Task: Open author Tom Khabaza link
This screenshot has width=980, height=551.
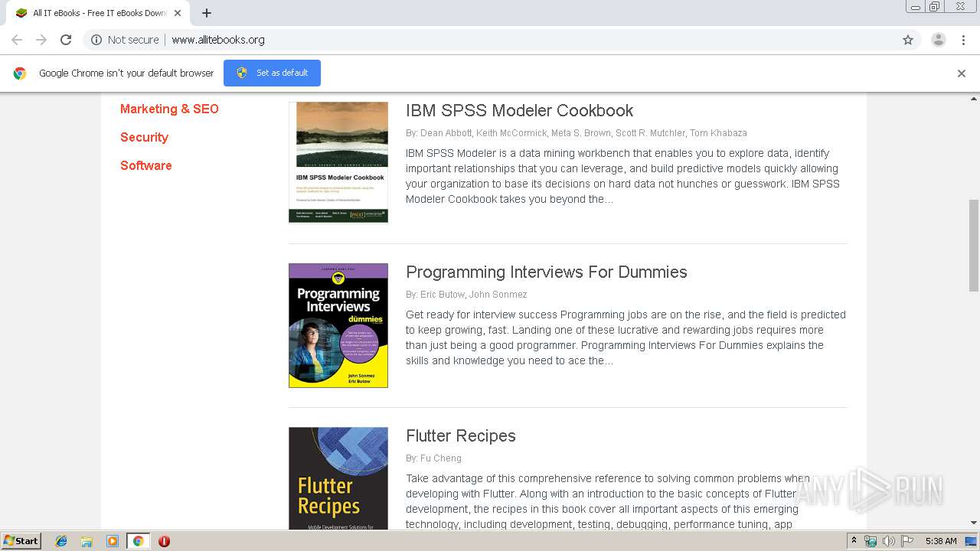Action: point(718,133)
